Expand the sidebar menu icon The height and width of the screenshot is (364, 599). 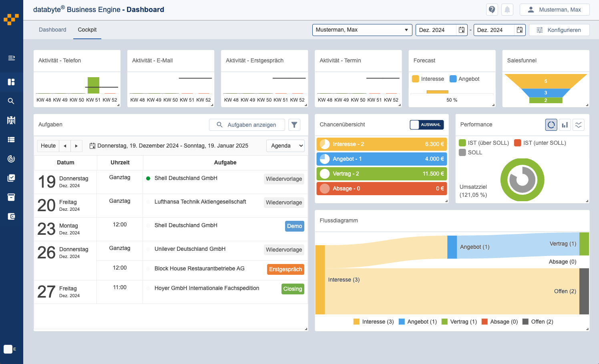[x=11, y=58]
